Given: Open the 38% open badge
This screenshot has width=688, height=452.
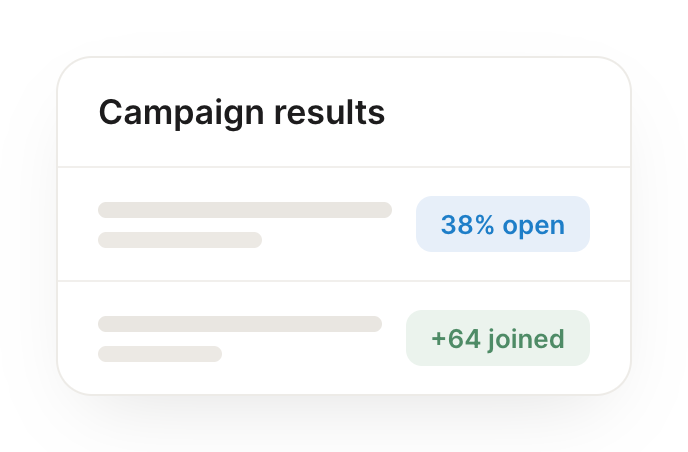Looking at the screenshot, I should point(503,224).
